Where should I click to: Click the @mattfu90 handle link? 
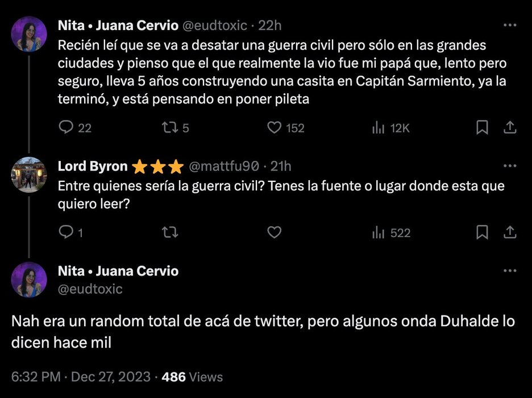224,167
